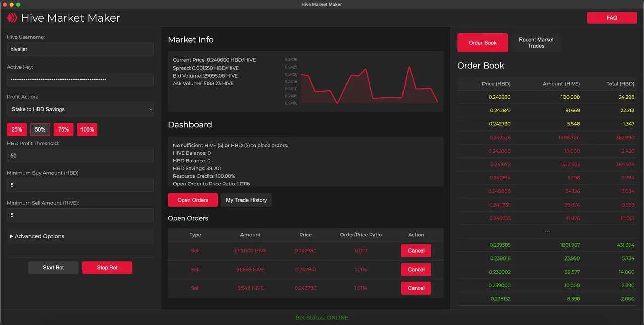Screen dimensions: 644x325
Task: Click bid price 0.239385
Action: point(500,245)
